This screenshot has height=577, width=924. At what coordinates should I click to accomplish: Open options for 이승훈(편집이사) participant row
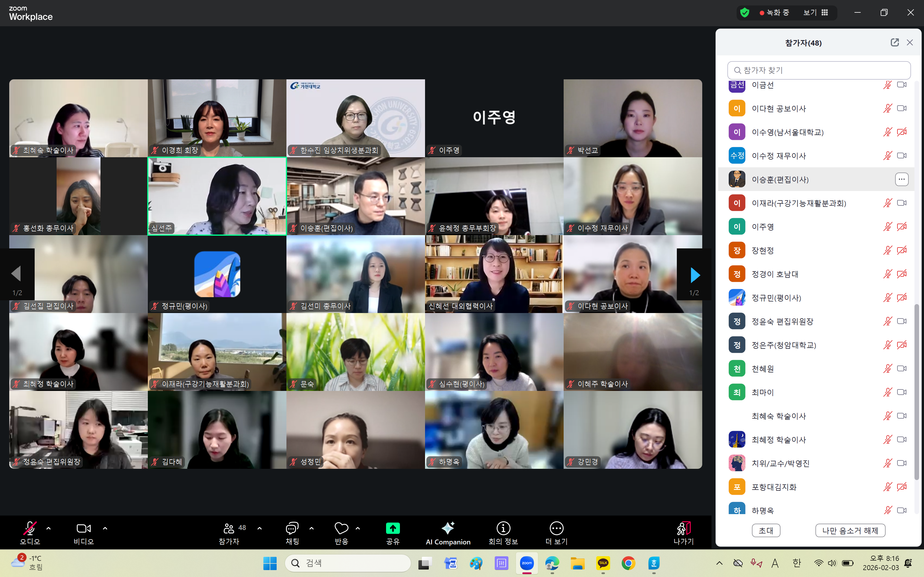click(x=901, y=179)
